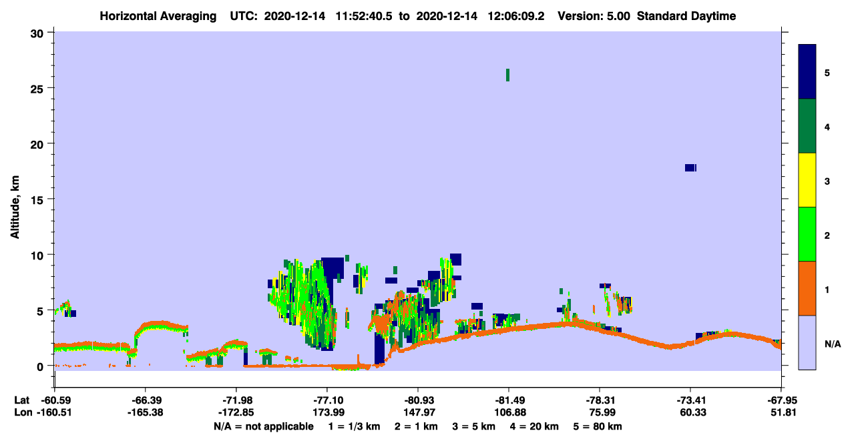
Task: Select longitude value '173.99'
Action: 327,413
